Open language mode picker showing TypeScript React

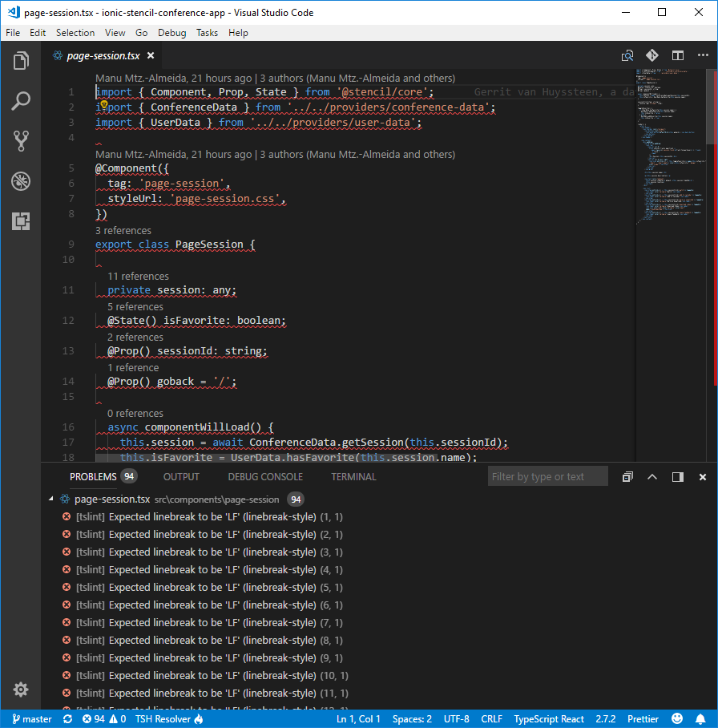tap(549, 718)
